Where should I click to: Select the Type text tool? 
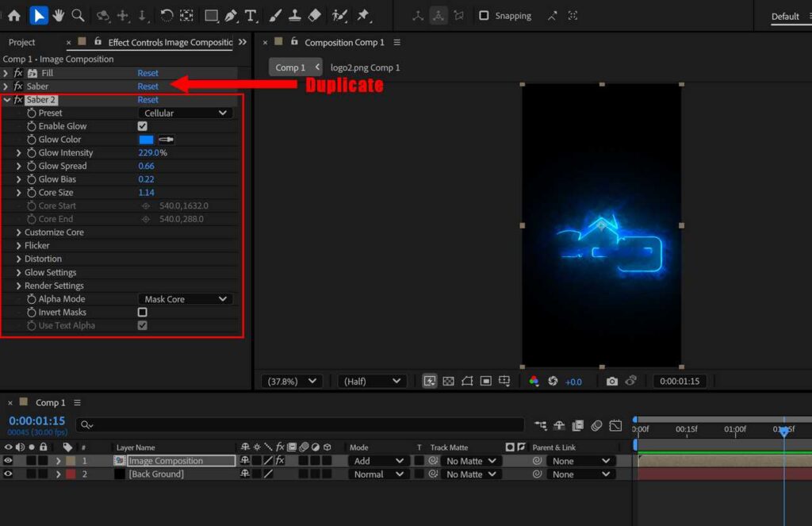coord(251,16)
